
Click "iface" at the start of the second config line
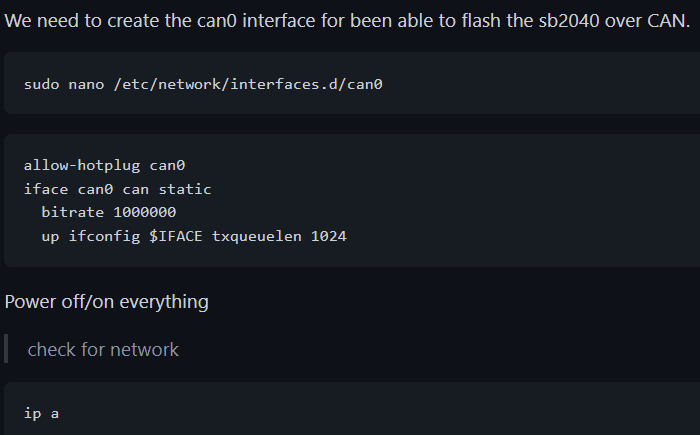pyautogui.click(x=46, y=189)
